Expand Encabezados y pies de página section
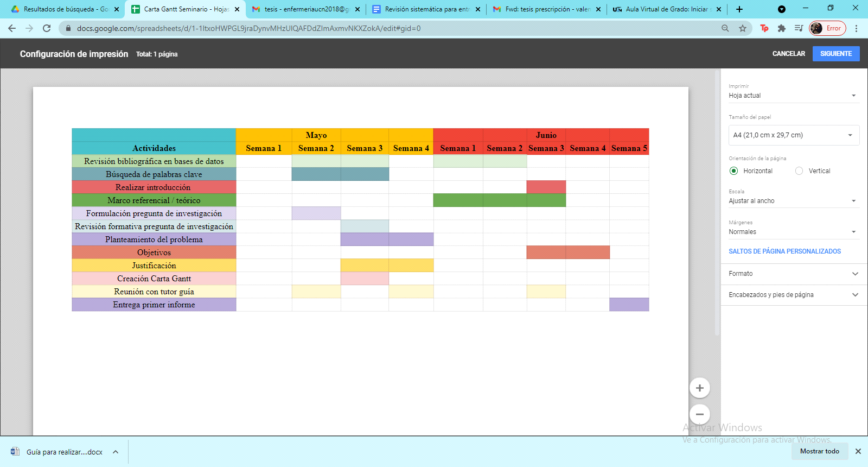This screenshot has height=467, width=868. (793, 295)
